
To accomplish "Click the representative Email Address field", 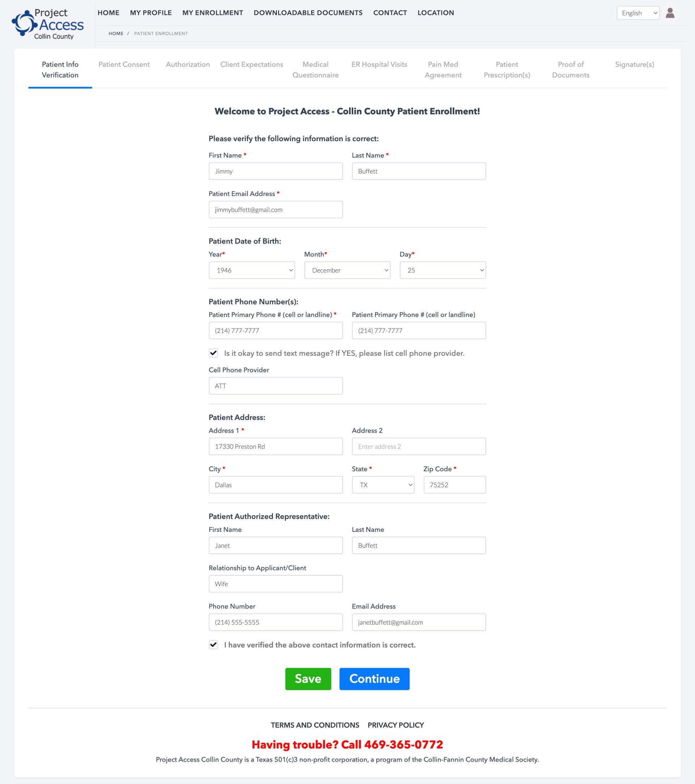I will [x=419, y=622].
